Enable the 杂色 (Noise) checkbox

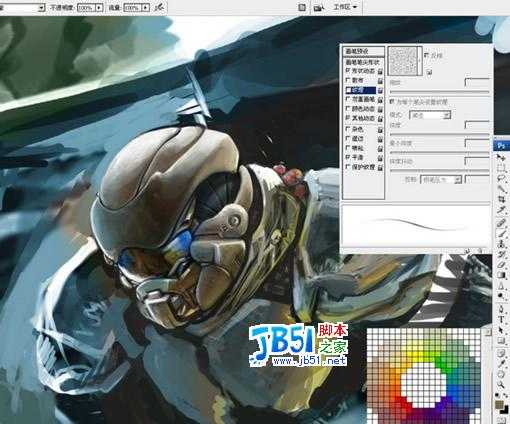348,129
